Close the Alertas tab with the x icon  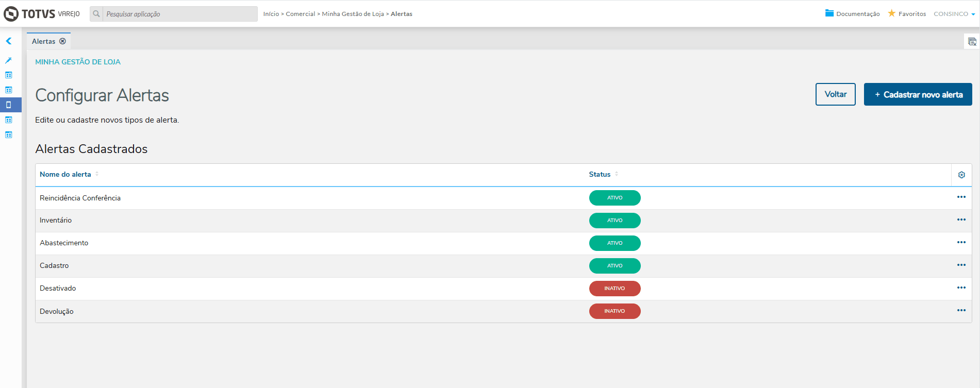point(62,41)
